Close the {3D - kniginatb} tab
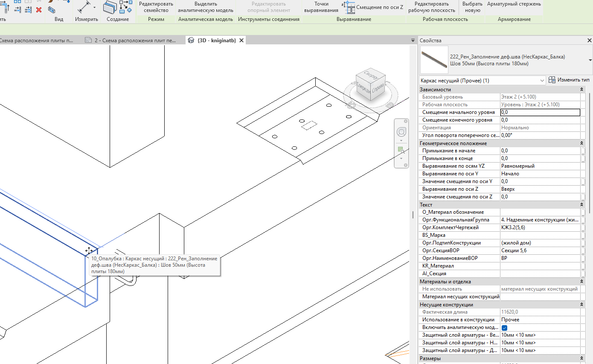The image size is (593, 364). (x=241, y=41)
